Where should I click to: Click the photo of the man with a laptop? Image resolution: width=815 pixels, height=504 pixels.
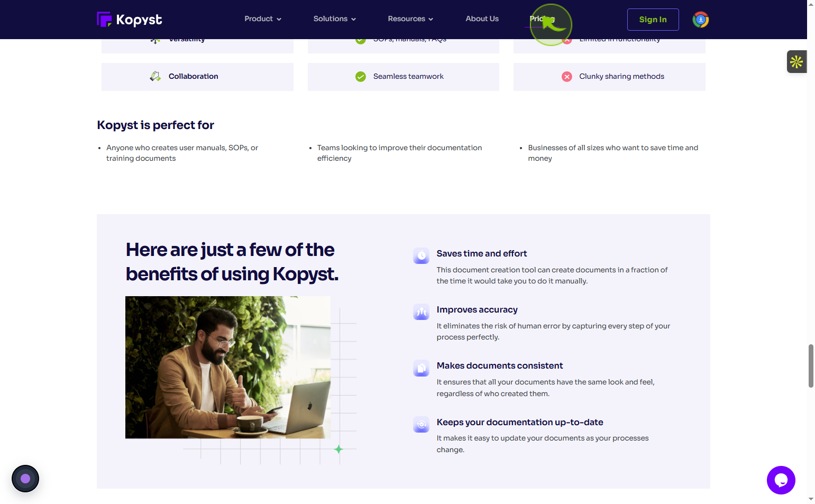pyautogui.click(x=228, y=367)
